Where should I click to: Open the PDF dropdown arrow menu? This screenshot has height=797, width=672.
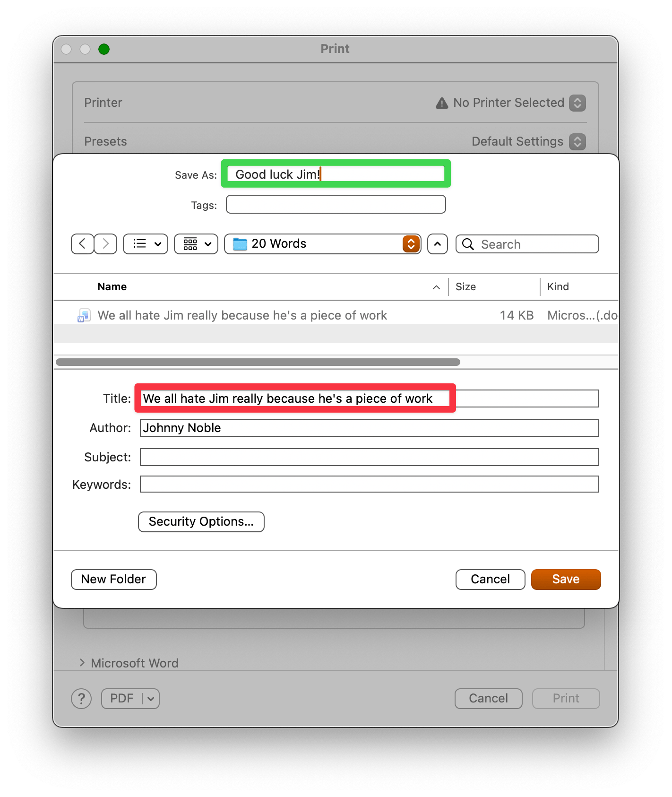click(151, 699)
